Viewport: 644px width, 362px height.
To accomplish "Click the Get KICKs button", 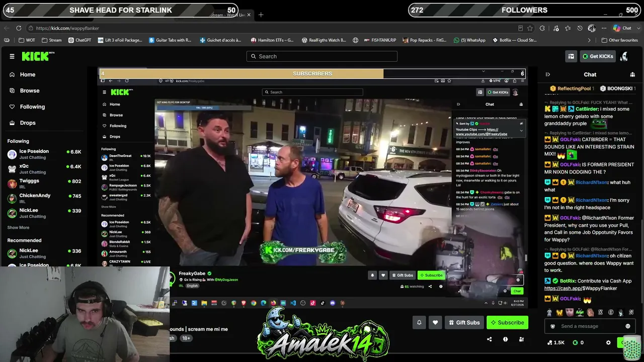I will point(598,56).
